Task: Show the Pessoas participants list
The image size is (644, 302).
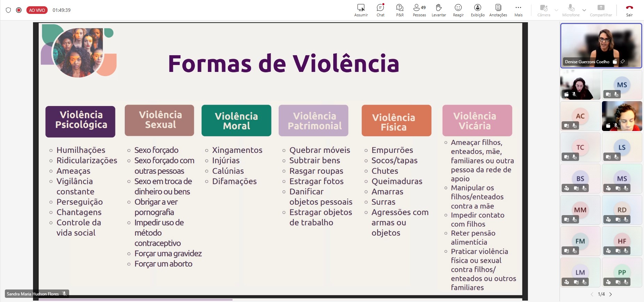Action: click(419, 10)
